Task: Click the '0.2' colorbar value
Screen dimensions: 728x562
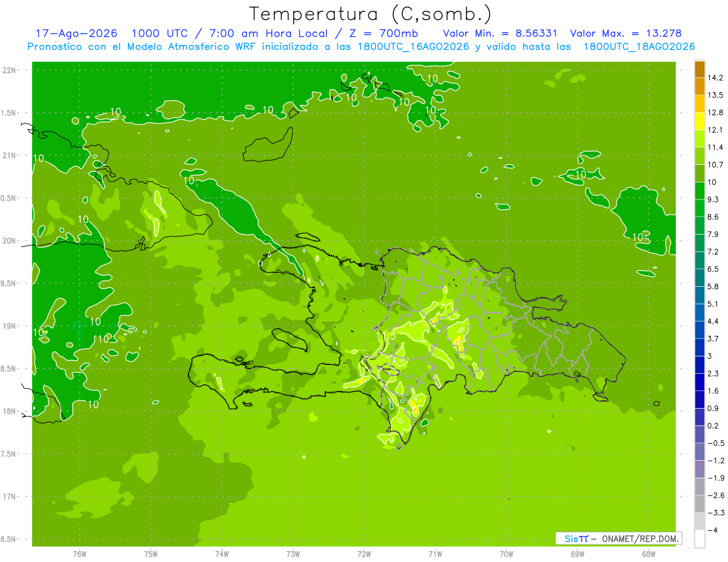Action: click(713, 426)
